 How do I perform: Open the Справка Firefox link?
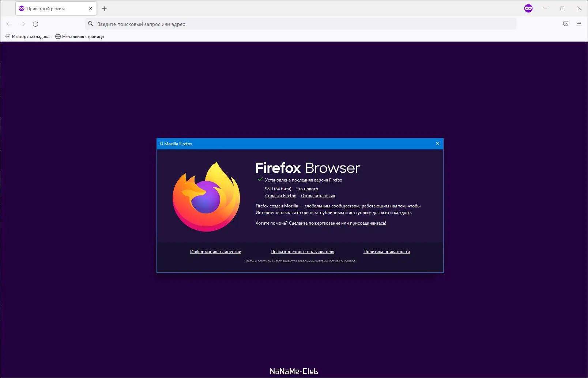click(x=280, y=196)
